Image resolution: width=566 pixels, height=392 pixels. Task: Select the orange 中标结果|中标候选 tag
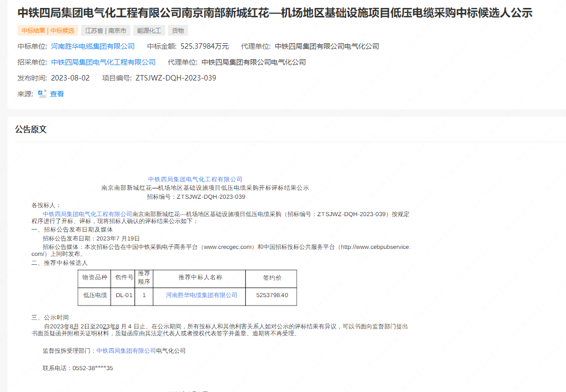(x=47, y=30)
